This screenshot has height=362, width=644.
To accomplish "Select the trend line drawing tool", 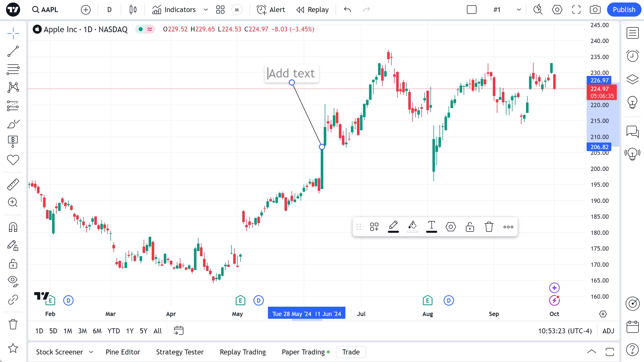I will pyautogui.click(x=13, y=52).
